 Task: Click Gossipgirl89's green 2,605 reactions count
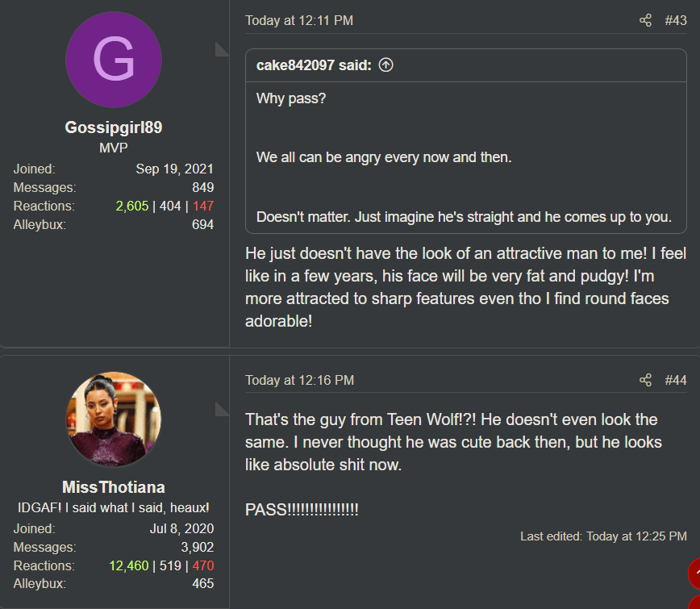[132, 206]
